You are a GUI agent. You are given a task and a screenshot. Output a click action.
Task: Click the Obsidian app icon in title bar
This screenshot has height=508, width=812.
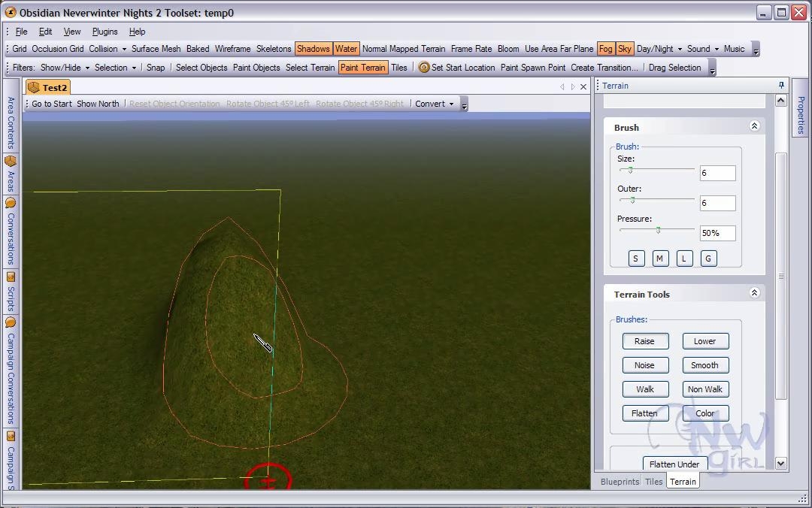pos(10,12)
